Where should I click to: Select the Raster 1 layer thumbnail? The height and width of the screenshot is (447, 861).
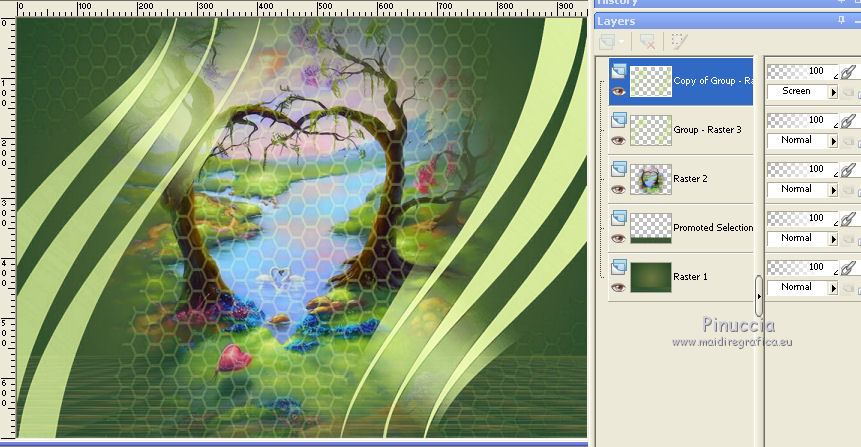(651, 277)
